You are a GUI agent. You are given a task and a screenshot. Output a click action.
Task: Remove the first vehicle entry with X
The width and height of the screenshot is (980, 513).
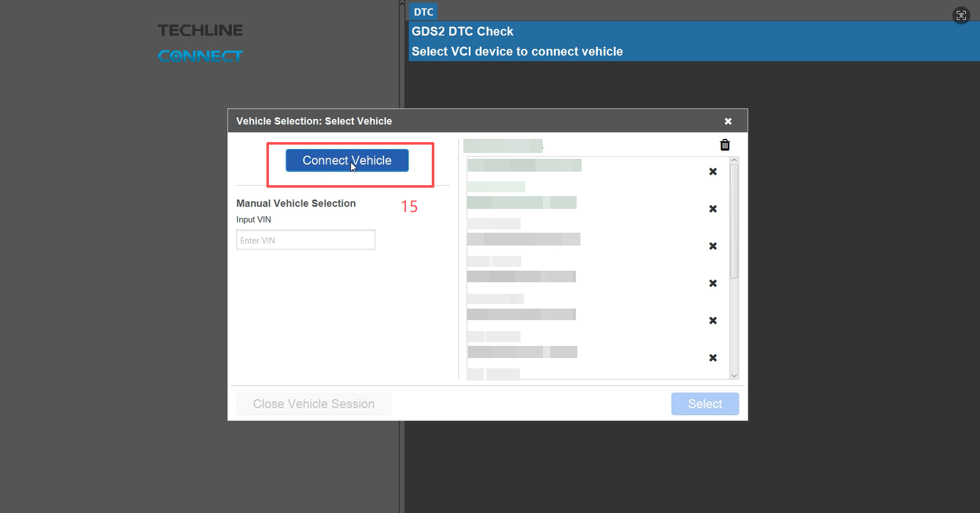click(x=712, y=172)
